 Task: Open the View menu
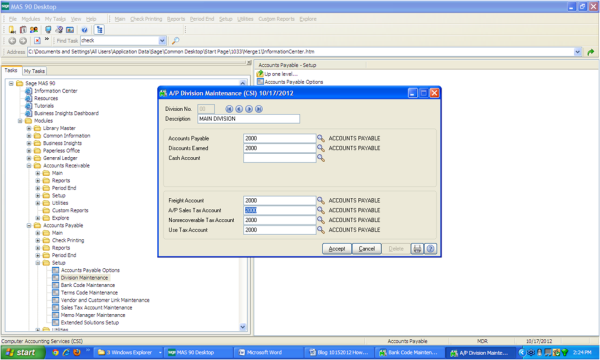pyautogui.click(x=76, y=19)
